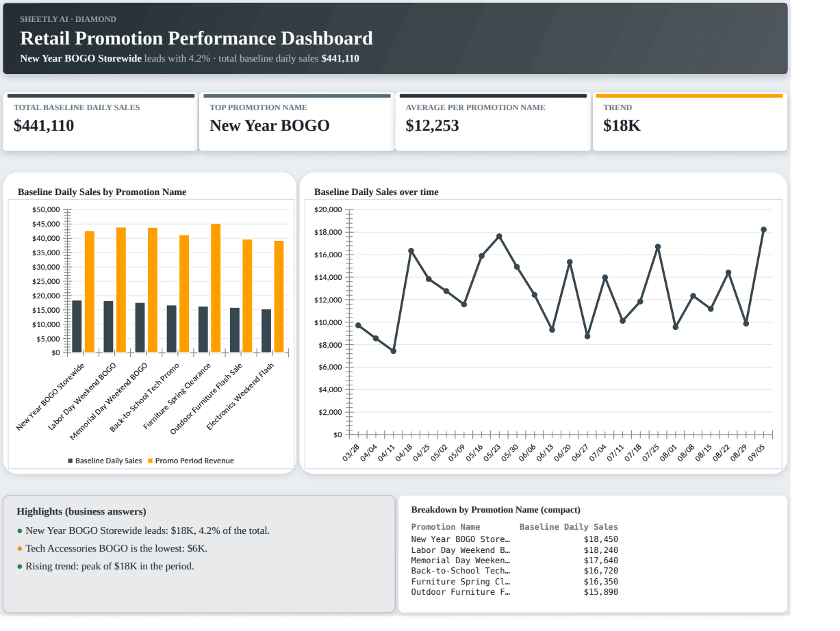This screenshot has width=840, height=631.
Task: Click the Baseline Daily Sales by Promotion Name title
Action: point(102,192)
